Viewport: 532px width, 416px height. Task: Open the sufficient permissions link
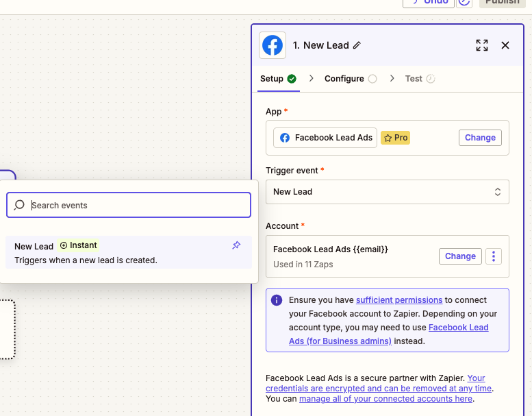tap(399, 300)
